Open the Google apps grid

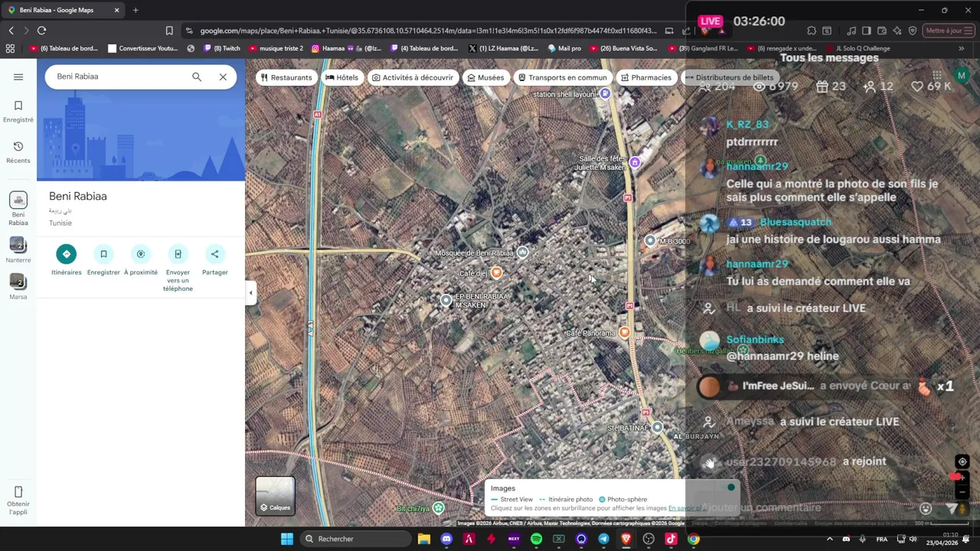tap(937, 76)
